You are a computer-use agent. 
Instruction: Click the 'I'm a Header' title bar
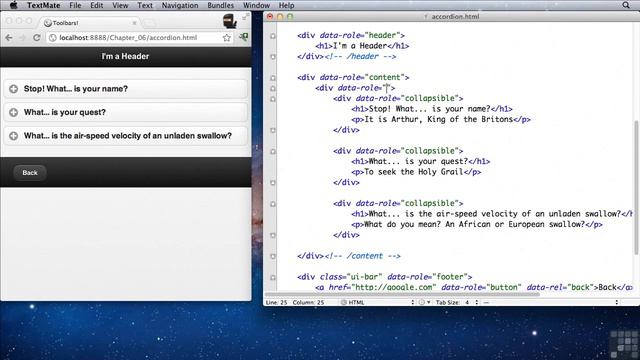click(126, 57)
